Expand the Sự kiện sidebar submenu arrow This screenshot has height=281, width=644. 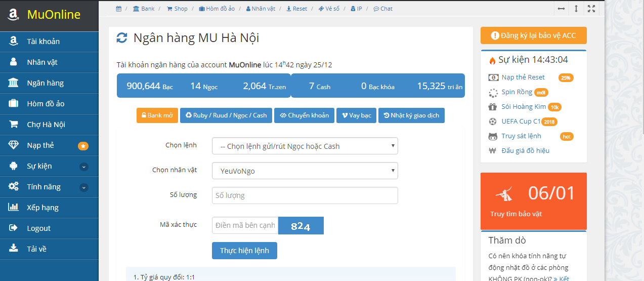(84, 167)
